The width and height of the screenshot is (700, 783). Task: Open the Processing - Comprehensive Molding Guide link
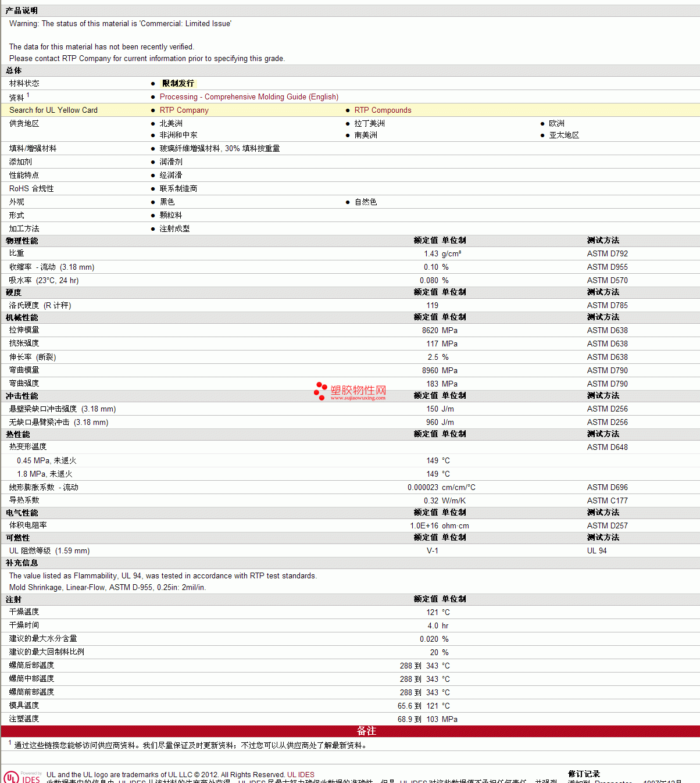coord(249,97)
